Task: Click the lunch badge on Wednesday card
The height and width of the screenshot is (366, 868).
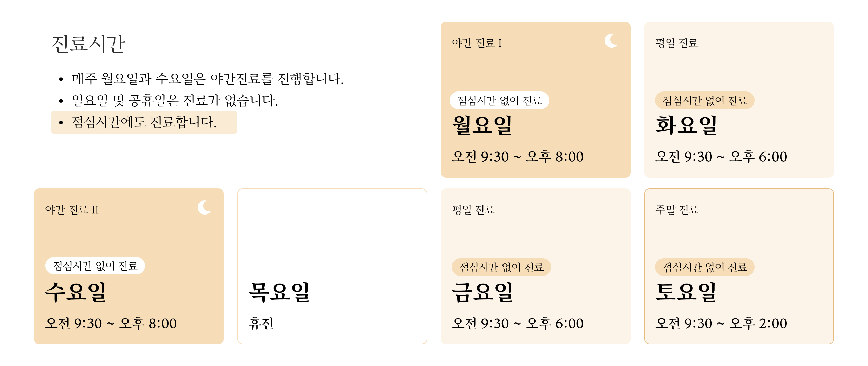Action: click(95, 266)
